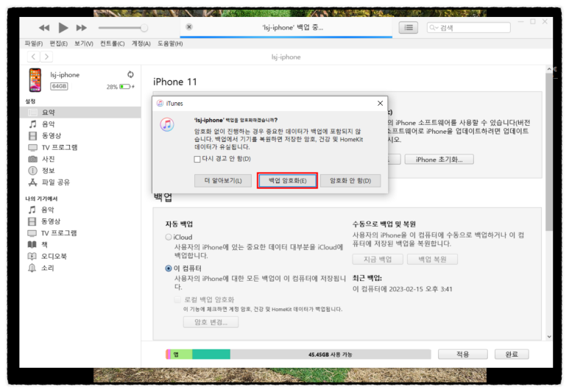The width and height of the screenshot is (569, 392).
Task: Click the iPhone 초기화... button
Action: point(439,160)
